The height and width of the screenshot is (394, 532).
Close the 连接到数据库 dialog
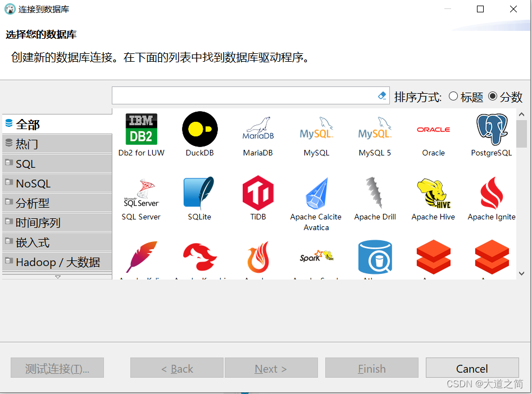(513, 9)
